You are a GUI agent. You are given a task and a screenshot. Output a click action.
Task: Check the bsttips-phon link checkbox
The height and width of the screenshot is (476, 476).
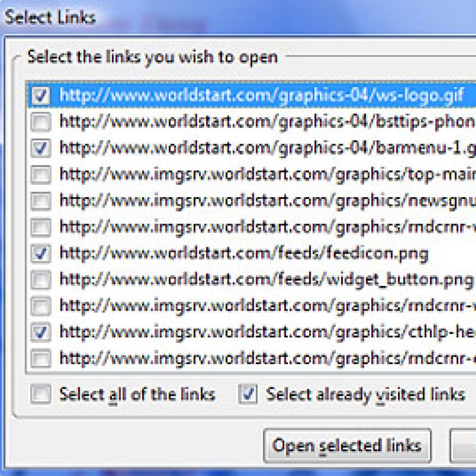[41, 122]
